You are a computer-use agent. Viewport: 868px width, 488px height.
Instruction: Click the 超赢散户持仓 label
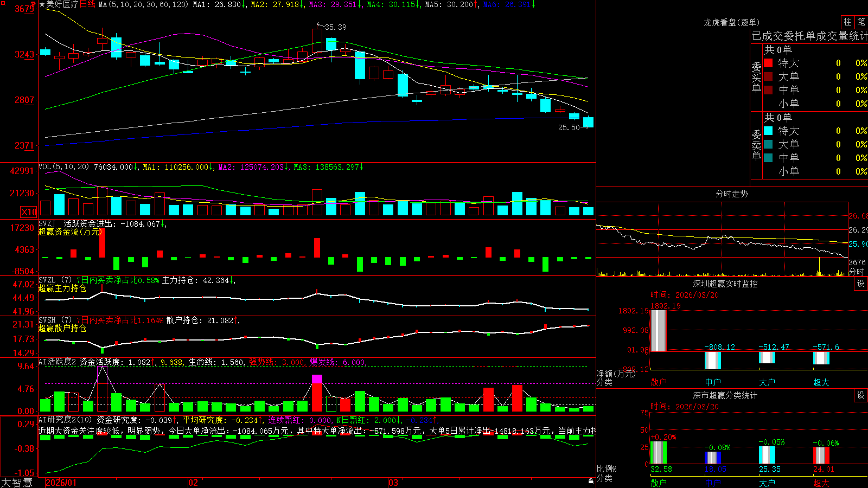(62, 329)
